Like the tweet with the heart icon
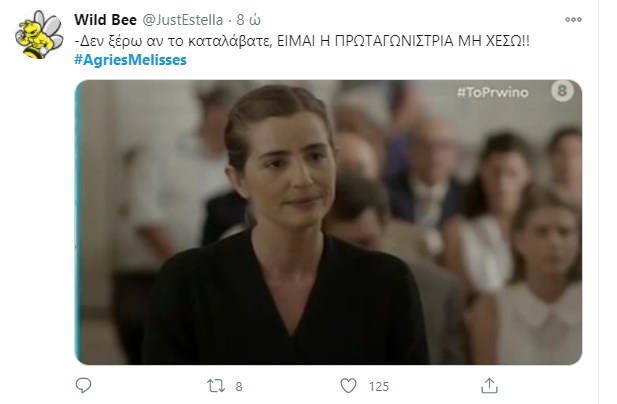617x404 pixels. click(348, 386)
